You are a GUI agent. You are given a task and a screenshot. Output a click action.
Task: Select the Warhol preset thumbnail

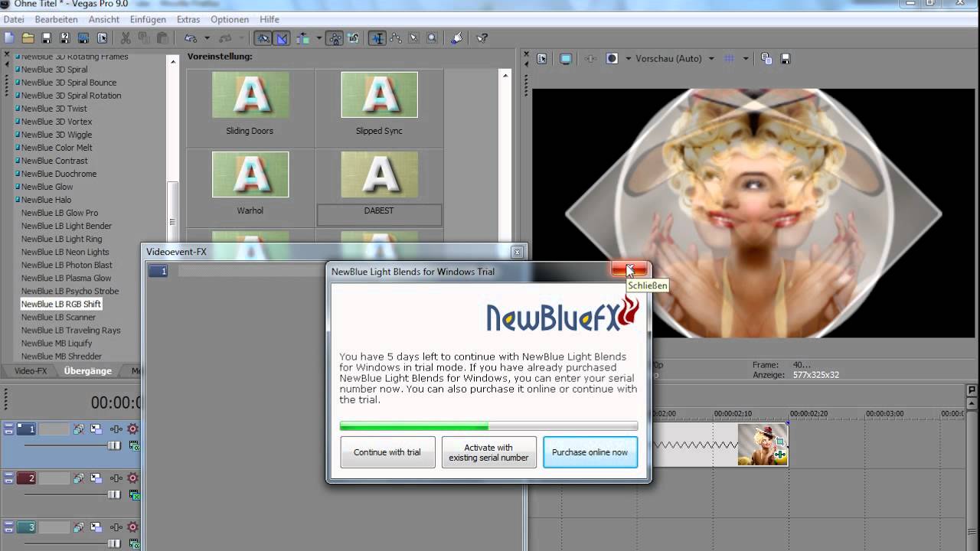pos(250,174)
